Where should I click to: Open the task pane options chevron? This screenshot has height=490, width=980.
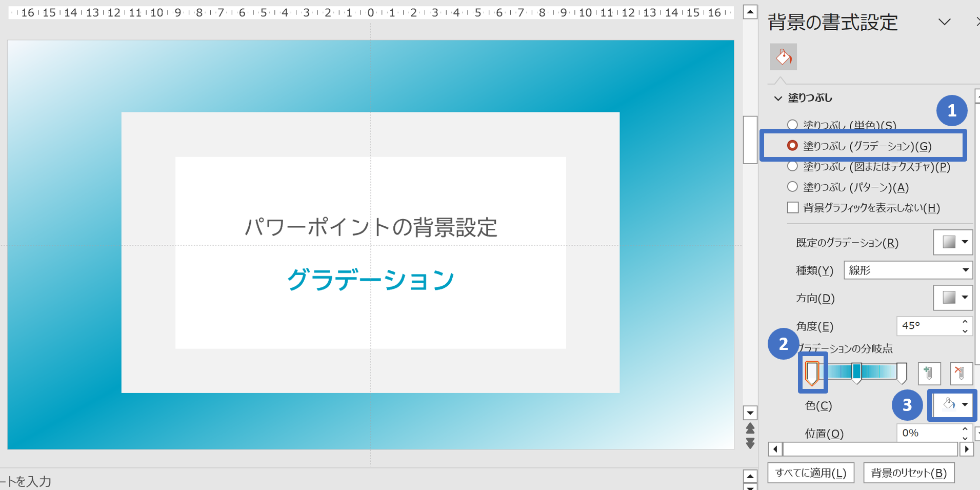pyautogui.click(x=944, y=22)
